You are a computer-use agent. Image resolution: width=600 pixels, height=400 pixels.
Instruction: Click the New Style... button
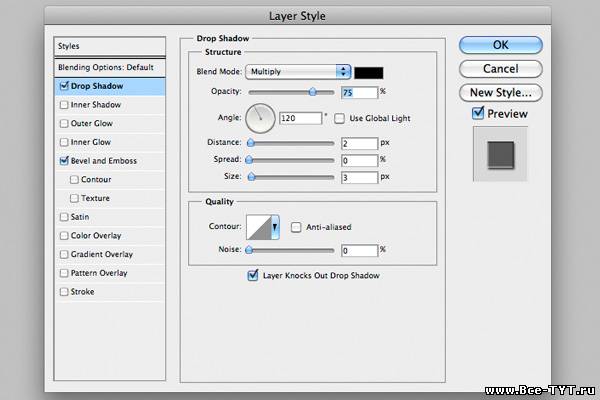pos(501,93)
